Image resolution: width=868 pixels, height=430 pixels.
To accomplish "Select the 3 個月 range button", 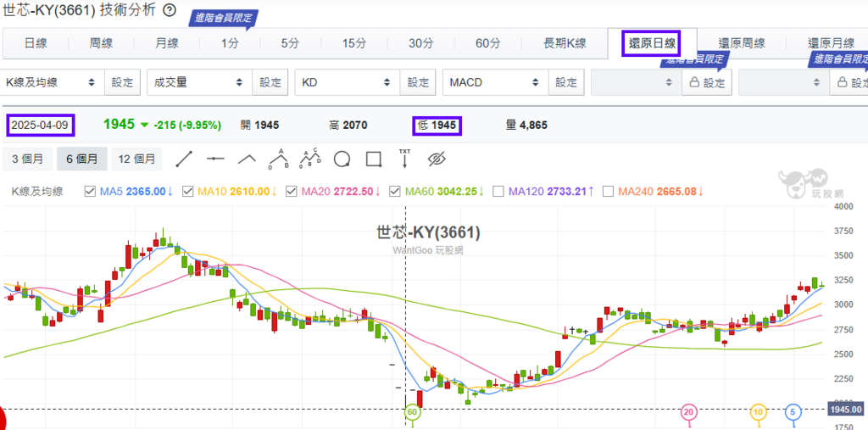I will 27,159.
